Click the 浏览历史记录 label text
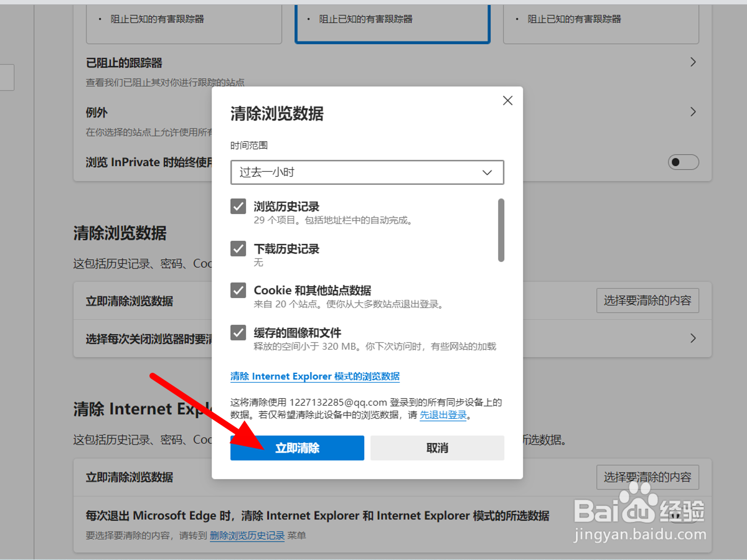Image resolution: width=747 pixels, height=560 pixels. point(286,207)
